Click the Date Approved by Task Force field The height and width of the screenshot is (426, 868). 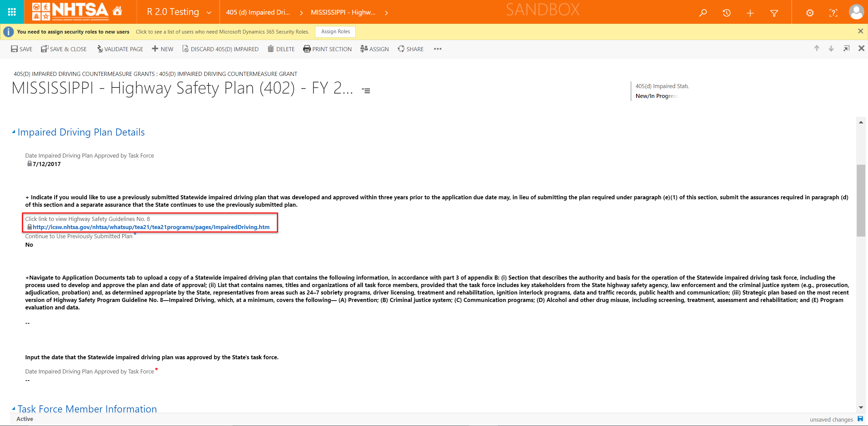point(28,380)
